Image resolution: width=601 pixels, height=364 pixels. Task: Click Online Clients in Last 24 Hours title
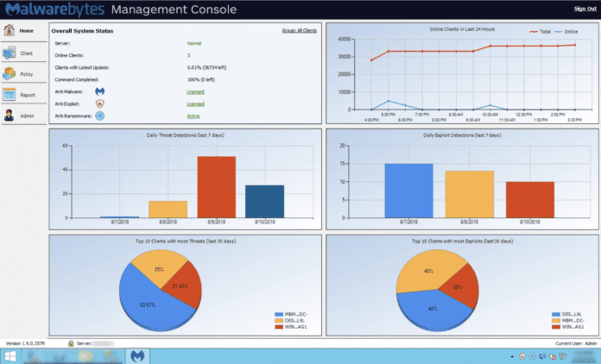462,29
